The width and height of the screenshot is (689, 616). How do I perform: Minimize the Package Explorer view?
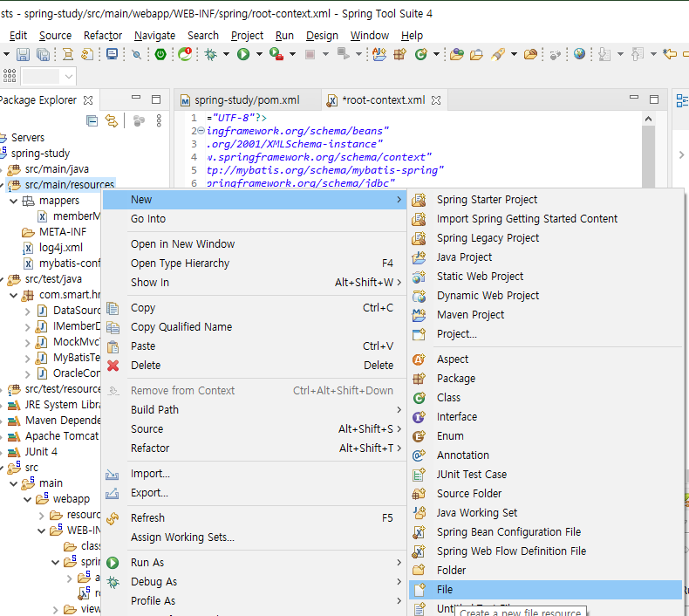136,98
